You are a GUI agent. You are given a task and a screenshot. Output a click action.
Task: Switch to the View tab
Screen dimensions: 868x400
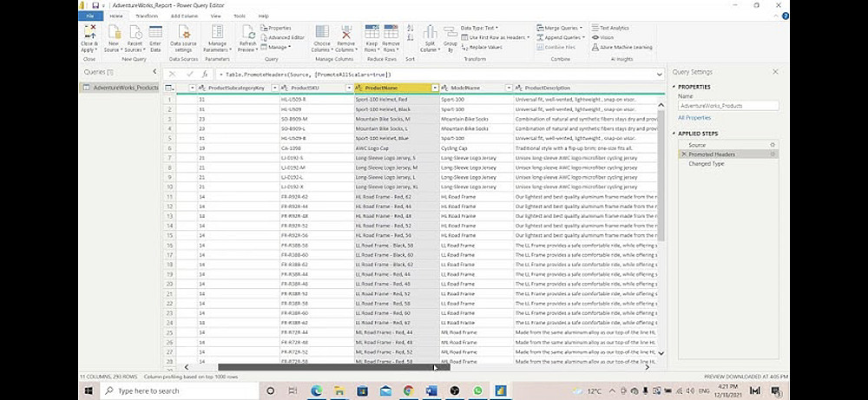point(216,16)
